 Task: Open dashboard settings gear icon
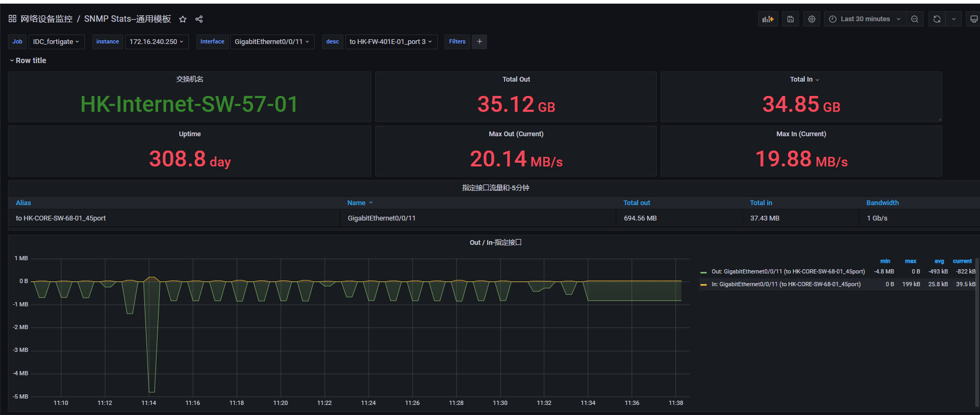tap(811, 19)
